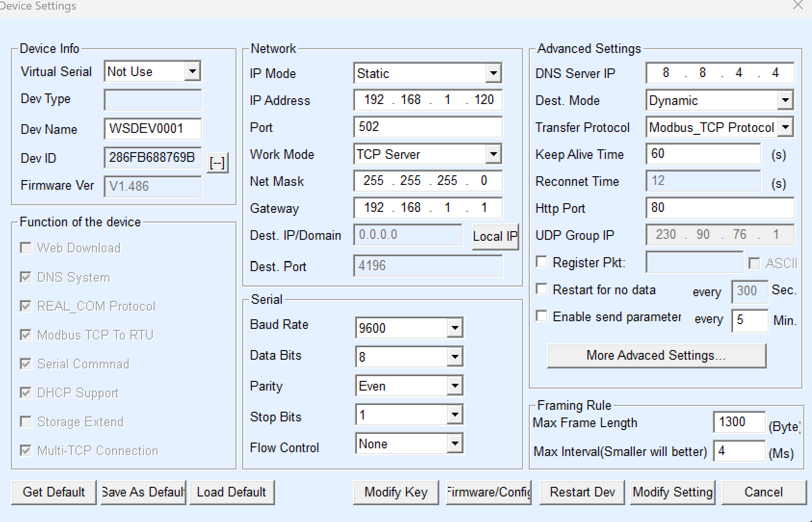Click the [--] button beside Dev ID

(x=218, y=163)
